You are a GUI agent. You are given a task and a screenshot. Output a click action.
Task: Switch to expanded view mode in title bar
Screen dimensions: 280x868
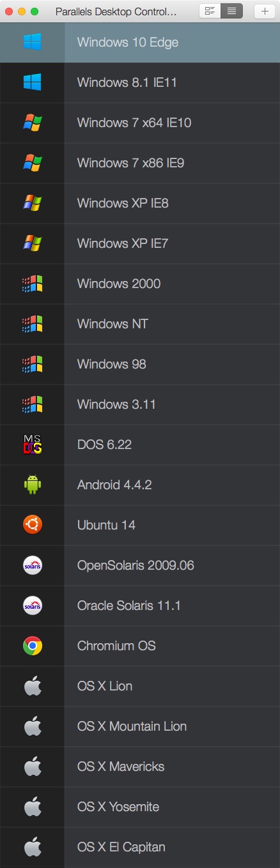coord(210,11)
